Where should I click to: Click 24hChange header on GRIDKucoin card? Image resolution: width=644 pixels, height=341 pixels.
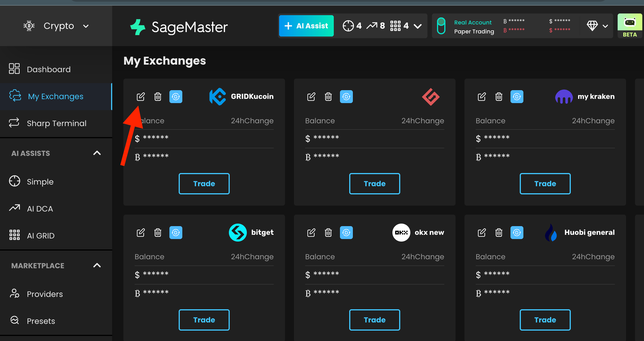(x=252, y=121)
